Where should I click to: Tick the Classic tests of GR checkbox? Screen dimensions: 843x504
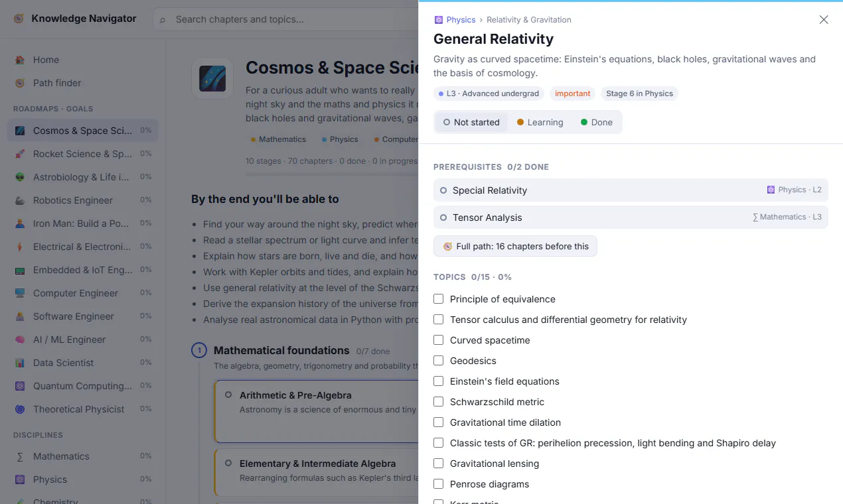[x=438, y=443]
